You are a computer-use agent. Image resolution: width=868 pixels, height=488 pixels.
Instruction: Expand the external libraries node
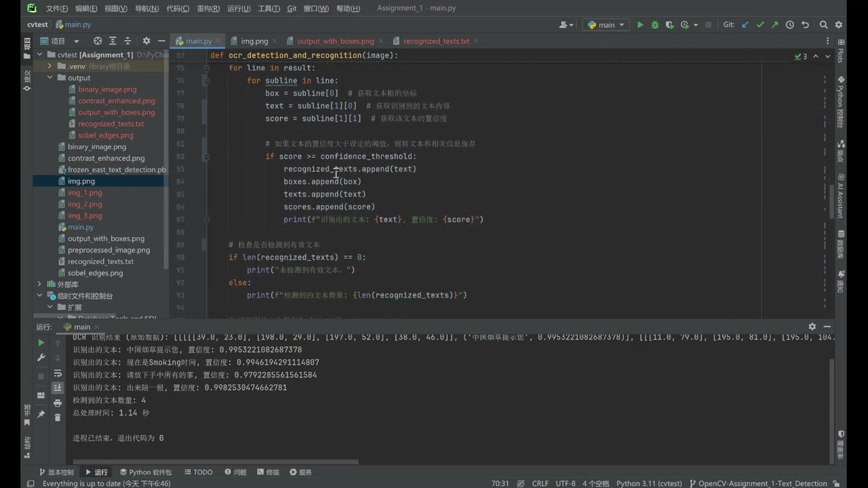39,285
